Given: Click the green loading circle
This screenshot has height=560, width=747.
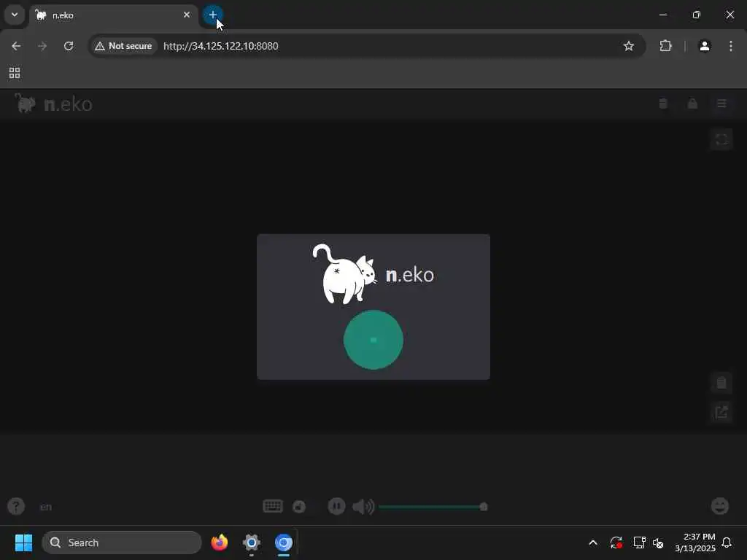Looking at the screenshot, I should click(x=373, y=340).
